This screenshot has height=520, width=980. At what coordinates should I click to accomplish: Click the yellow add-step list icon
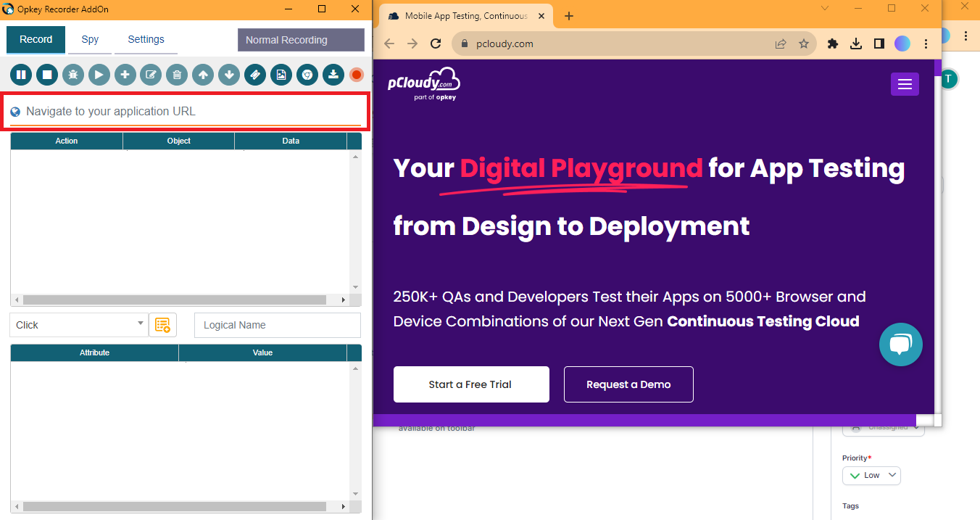pos(163,325)
